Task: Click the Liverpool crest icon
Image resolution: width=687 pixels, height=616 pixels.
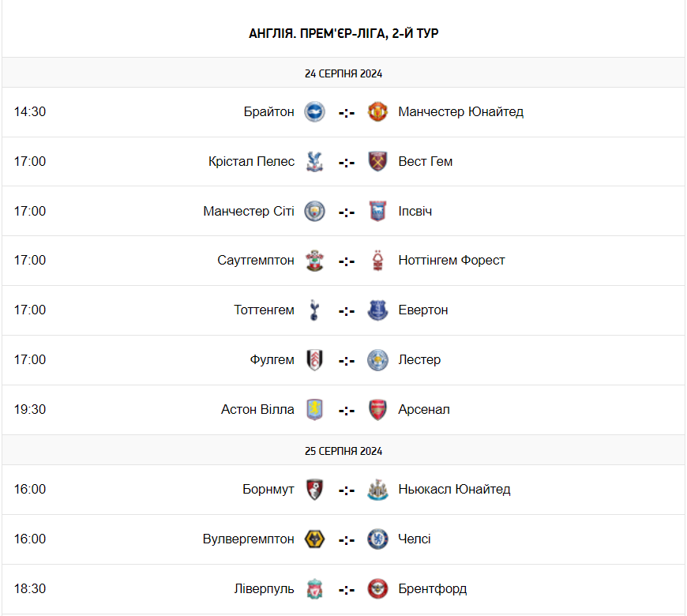Action: 314,589
